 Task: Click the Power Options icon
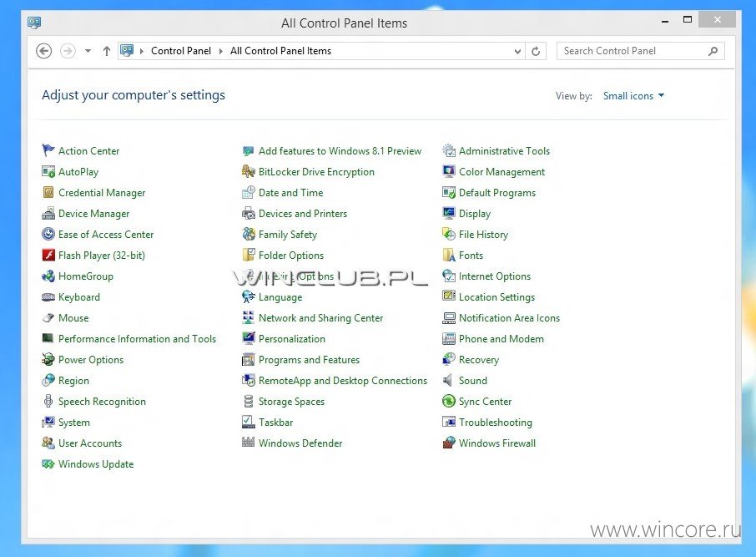tap(48, 359)
